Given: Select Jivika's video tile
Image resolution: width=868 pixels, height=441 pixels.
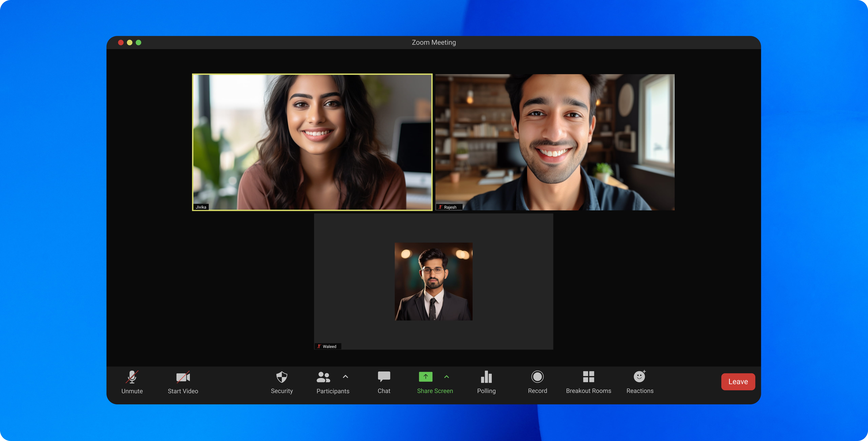Looking at the screenshot, I should [x=312, y=142].
